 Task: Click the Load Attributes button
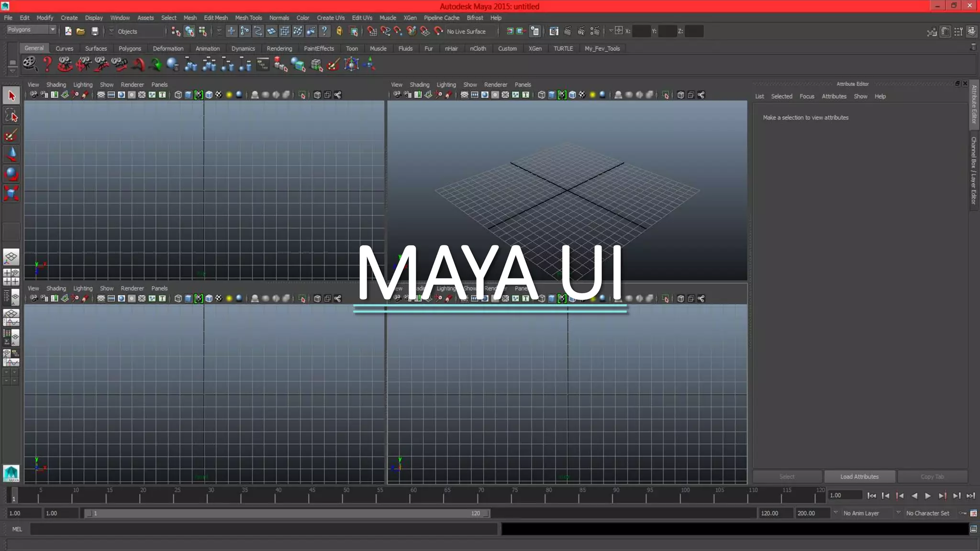coord(859,476)
